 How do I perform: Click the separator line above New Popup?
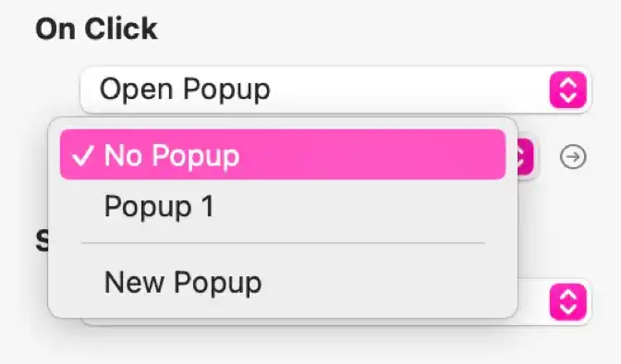tap(283, 243)
